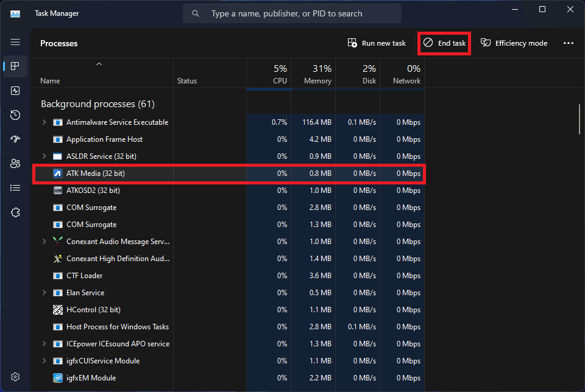
Task: Click the search box in title bar
Action: point(292,13)
